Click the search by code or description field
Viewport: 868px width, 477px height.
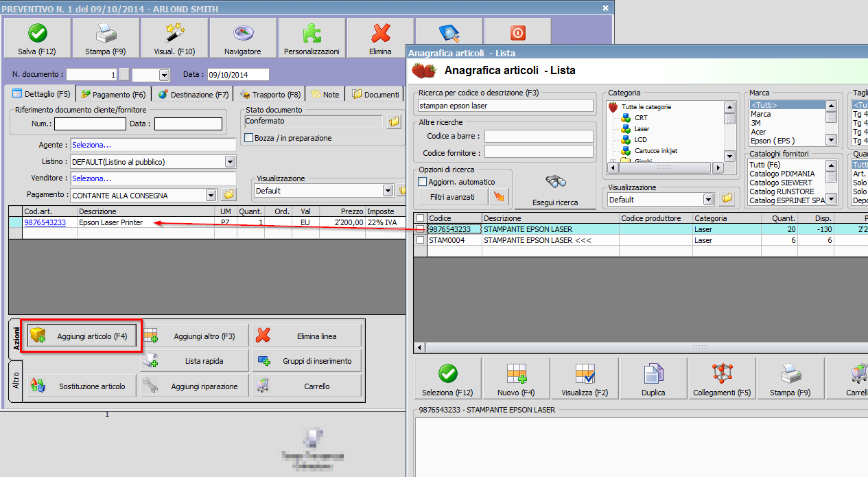(506, 106)
